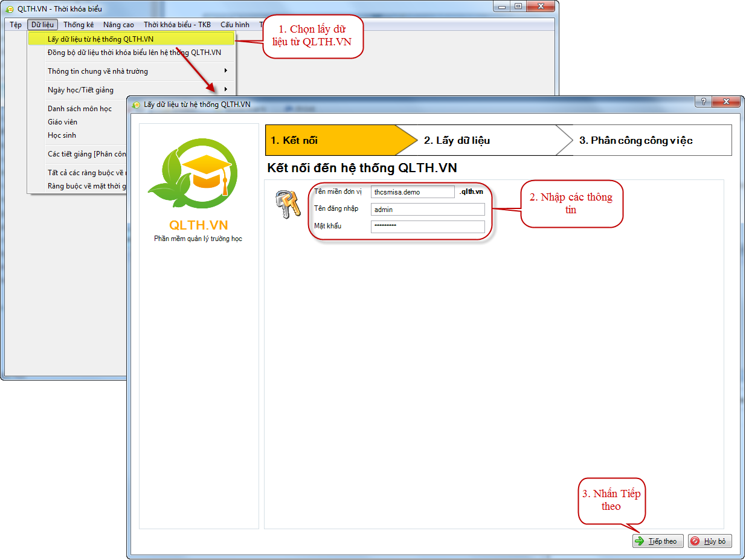Close the QLTH.VN Thời khóa biểu window

coord(541,6)
